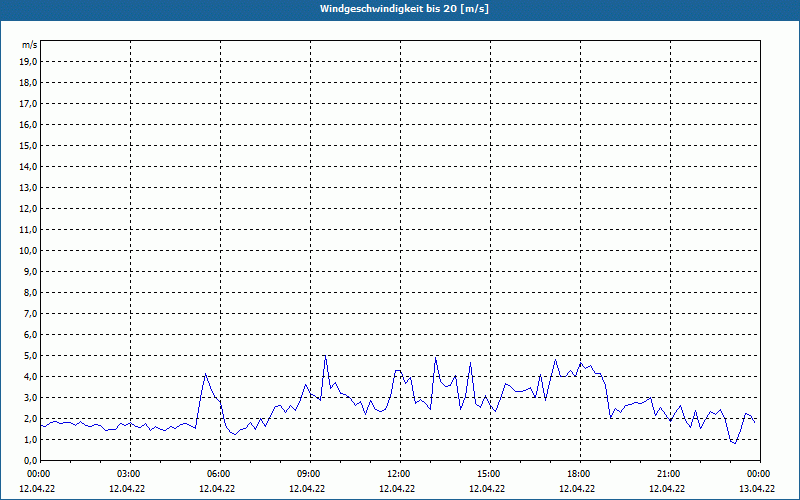Click the 18:00 time label
The height and width of the screenshot is (500, 800).
pos(580,474)
